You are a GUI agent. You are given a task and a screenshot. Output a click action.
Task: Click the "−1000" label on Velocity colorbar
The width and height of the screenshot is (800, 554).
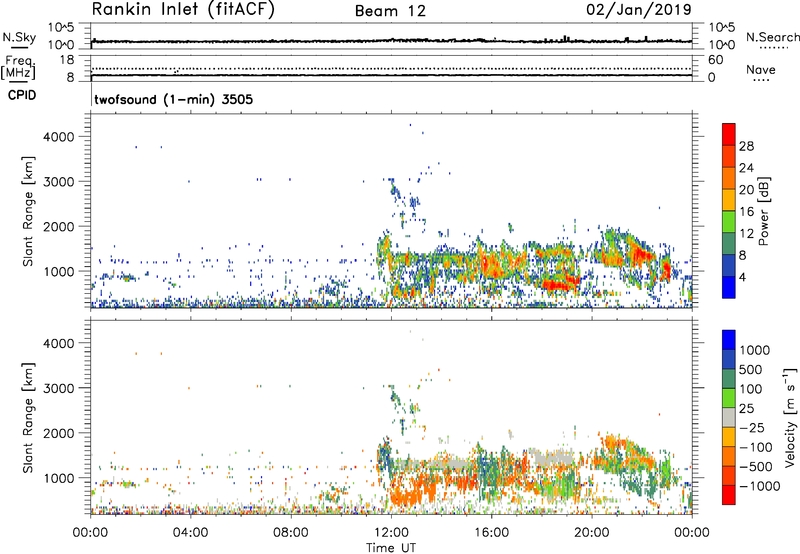(x=759, y=486)
